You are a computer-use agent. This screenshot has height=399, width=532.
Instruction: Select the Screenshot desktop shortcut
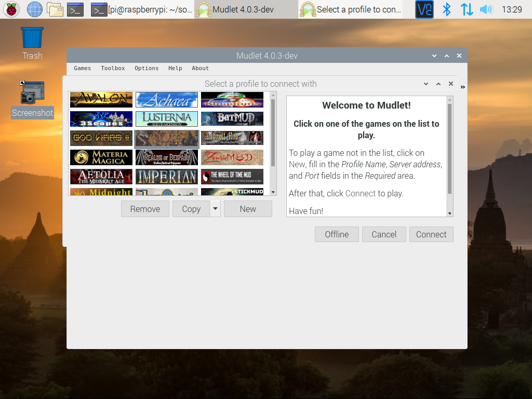32,100
